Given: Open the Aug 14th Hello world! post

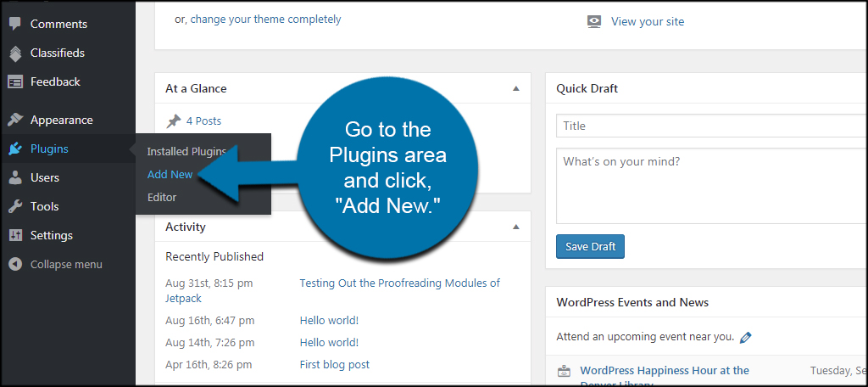Looking at the screenshot, I should [330, 343].
